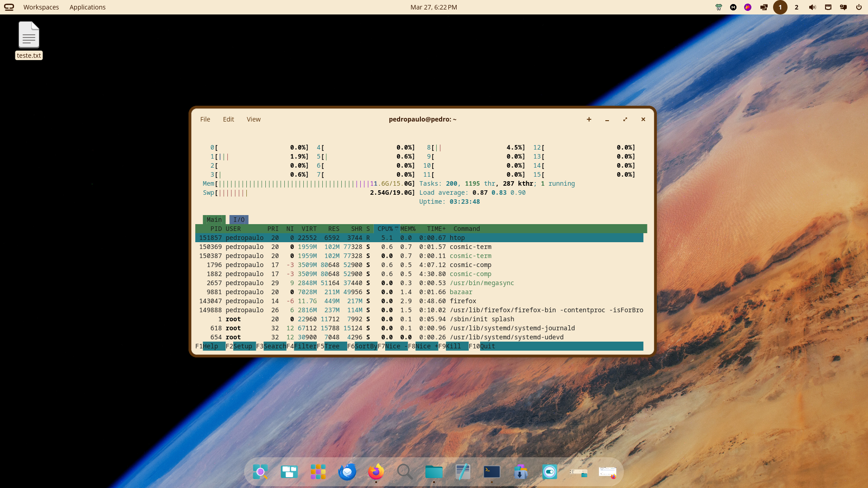Viewport: 868px width, 488px height.
Task: Open the Files folder icon in dock
Action: tap(434, 472)
